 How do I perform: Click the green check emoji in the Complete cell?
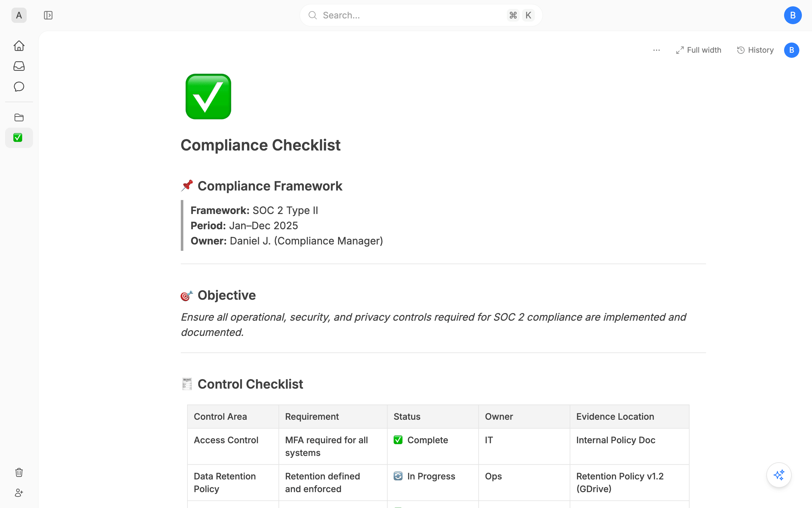pos(398,440)
